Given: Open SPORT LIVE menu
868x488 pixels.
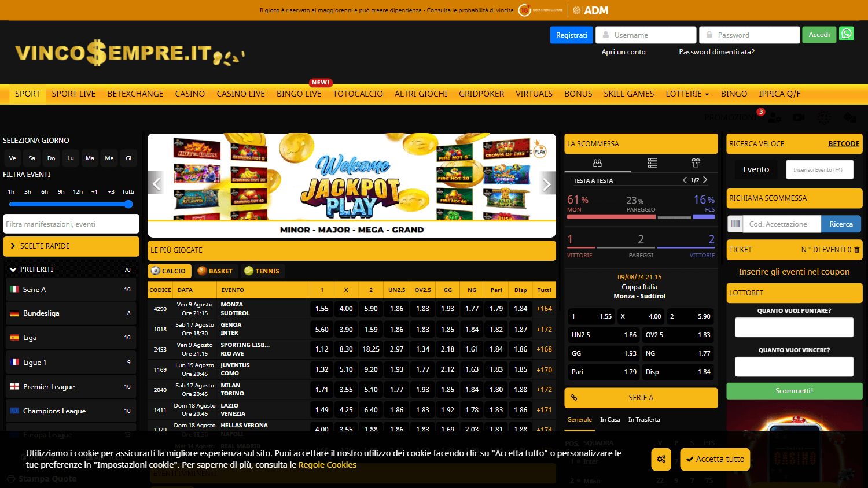Looking at the screenshot, I should [73, 94].
